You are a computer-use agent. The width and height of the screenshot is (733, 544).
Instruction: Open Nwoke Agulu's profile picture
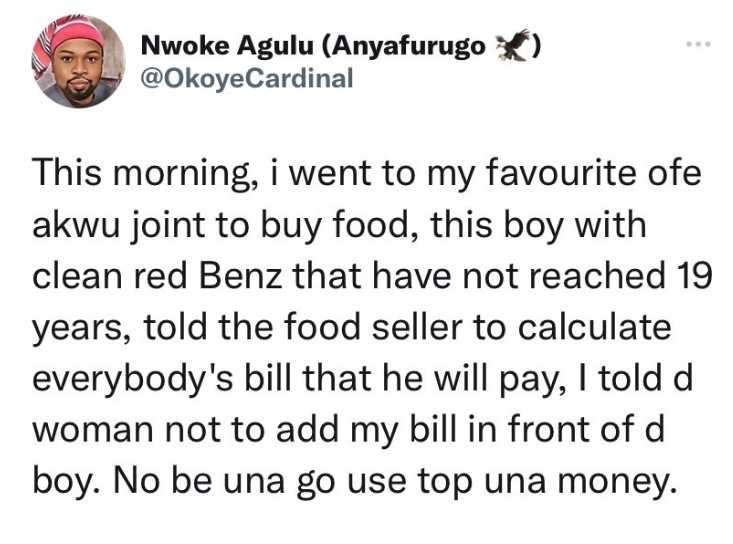pyautogui.click(x=79, y=61)
